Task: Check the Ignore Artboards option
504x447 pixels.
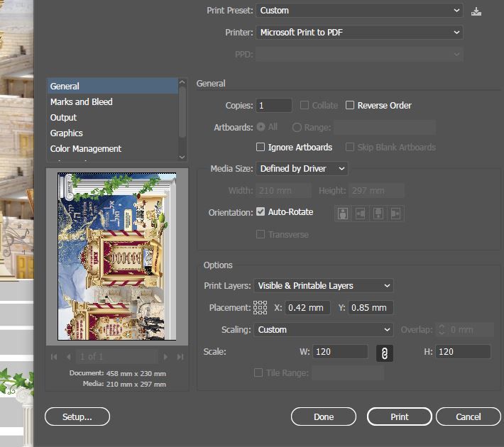Action: point(261,148)
